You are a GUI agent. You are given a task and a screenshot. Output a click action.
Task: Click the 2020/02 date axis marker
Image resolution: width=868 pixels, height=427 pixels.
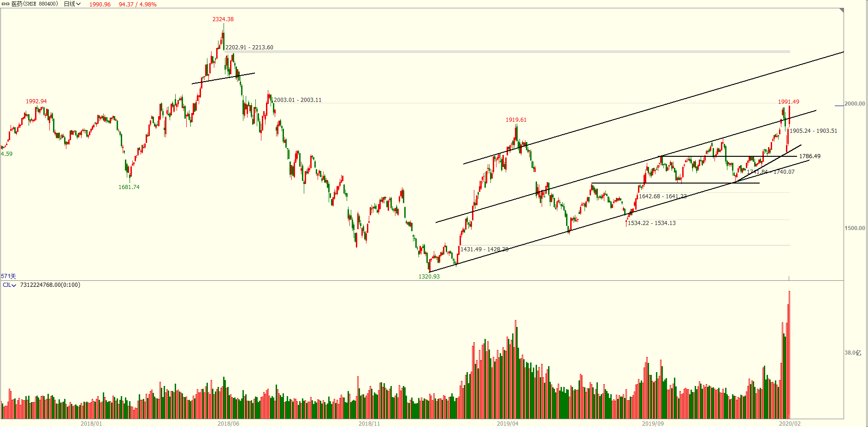790,423
